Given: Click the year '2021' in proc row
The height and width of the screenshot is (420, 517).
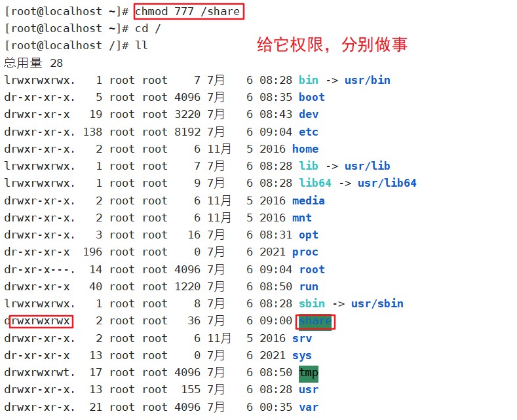Looking at the screenshot, I should [x=273, y=252].
